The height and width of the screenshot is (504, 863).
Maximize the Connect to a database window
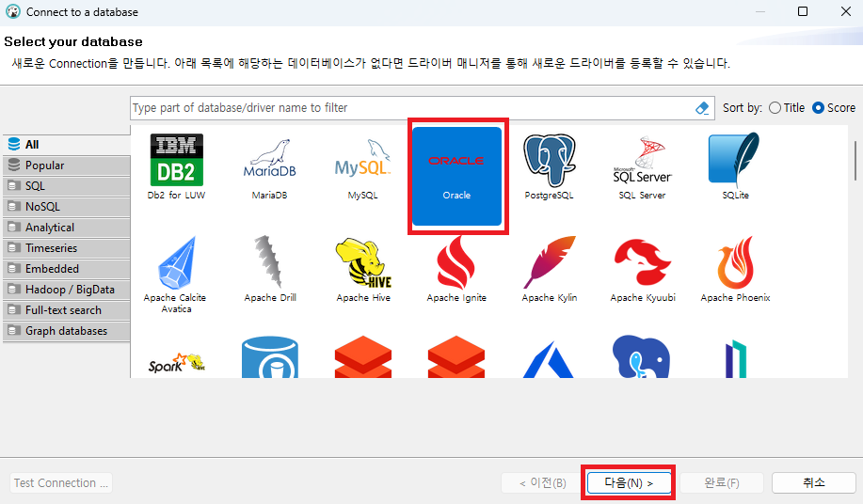[803, 11]
